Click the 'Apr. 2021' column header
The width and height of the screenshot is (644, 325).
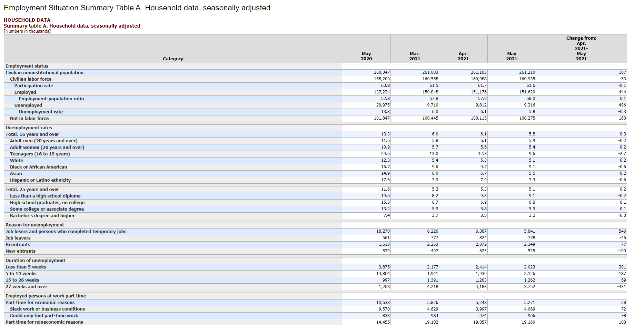(x=463, y=56)
